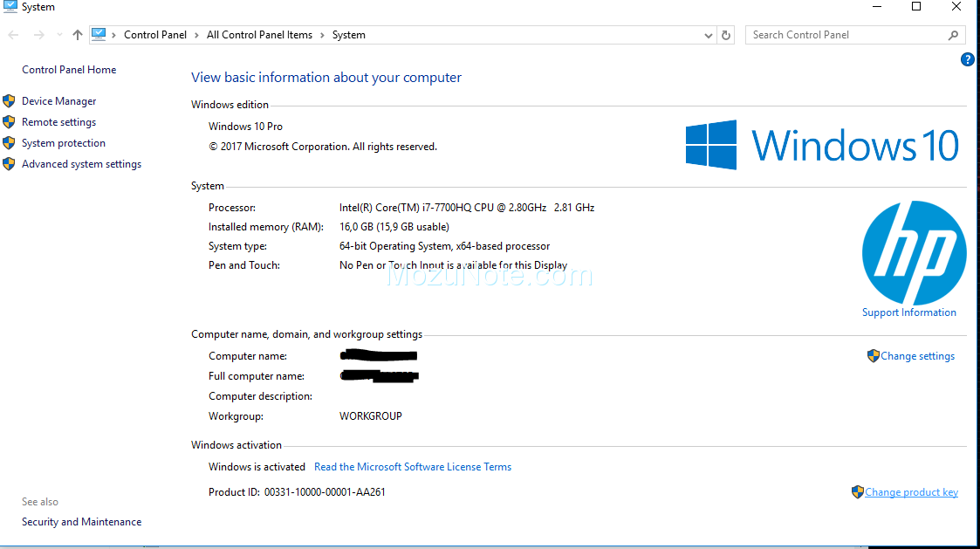
Task: Click the installed memory value 16,0 GB
Action: coord(394,227)
